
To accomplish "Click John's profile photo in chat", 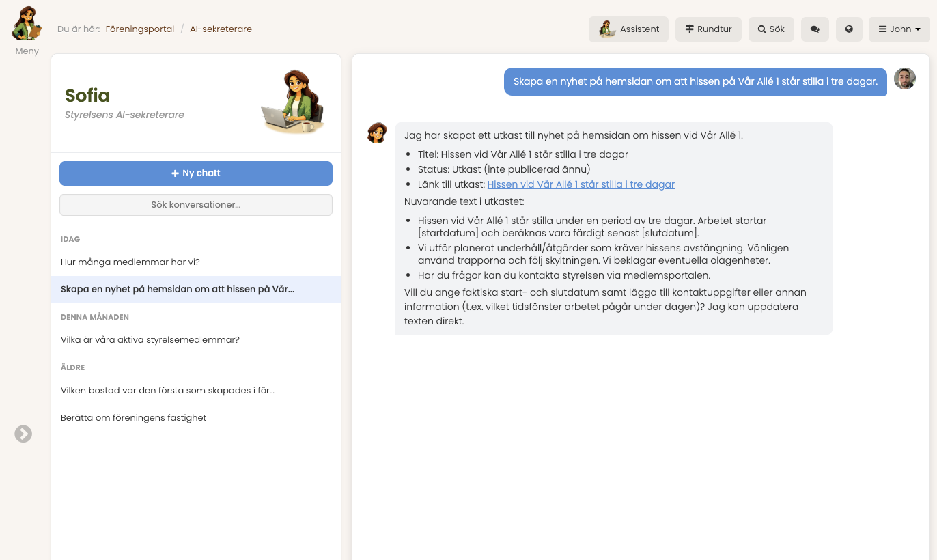I will point(904,79).
